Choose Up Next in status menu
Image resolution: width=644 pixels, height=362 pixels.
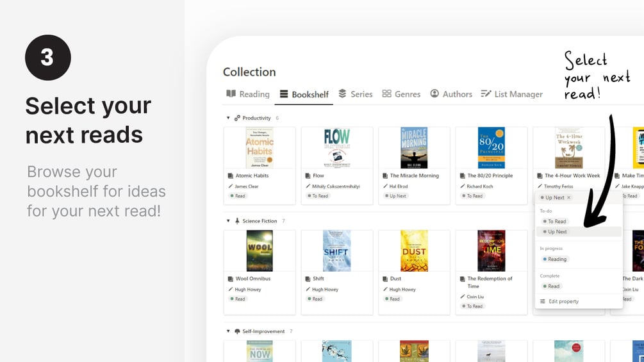tap(579, 232)
